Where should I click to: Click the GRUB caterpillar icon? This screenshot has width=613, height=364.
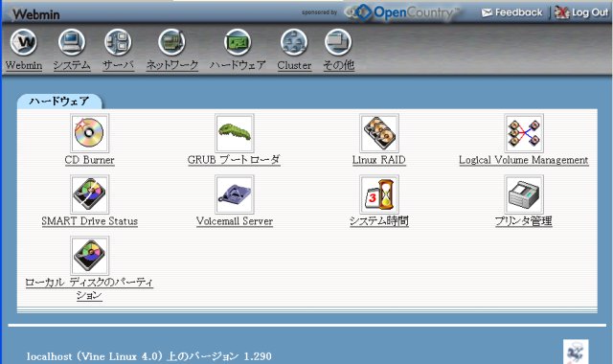tap(234, 133)
